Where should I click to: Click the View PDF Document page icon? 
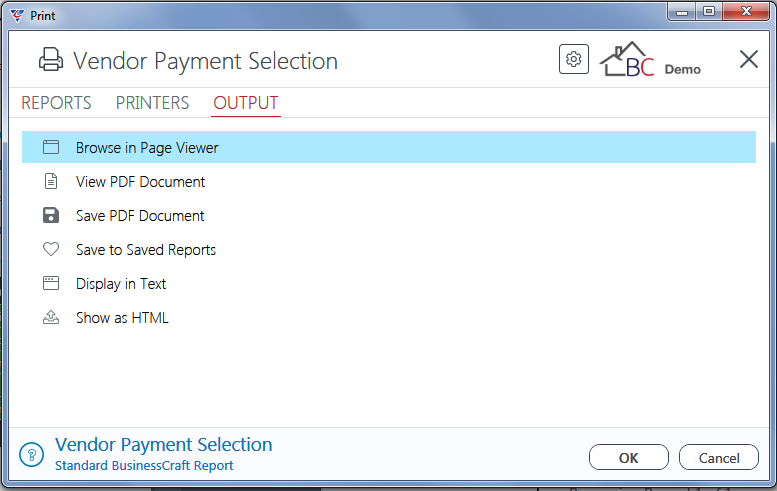pyautogui.click(x=51, y=181)
